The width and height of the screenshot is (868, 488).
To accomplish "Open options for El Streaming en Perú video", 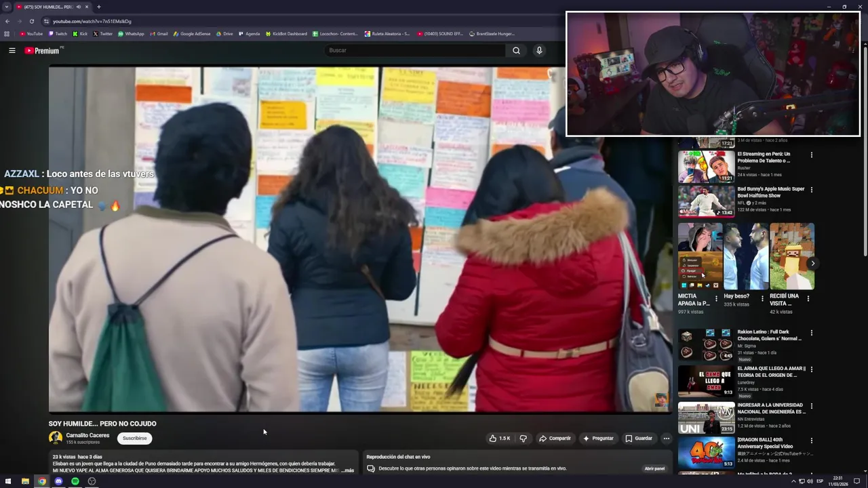I will [811, 155].
